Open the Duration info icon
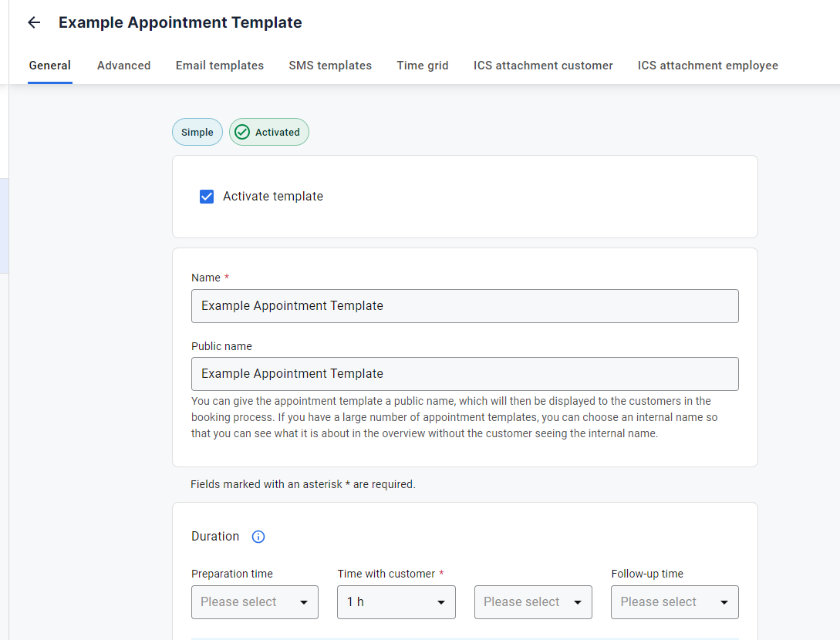This screenshot has height=640, width=840. tap(258, 537)
